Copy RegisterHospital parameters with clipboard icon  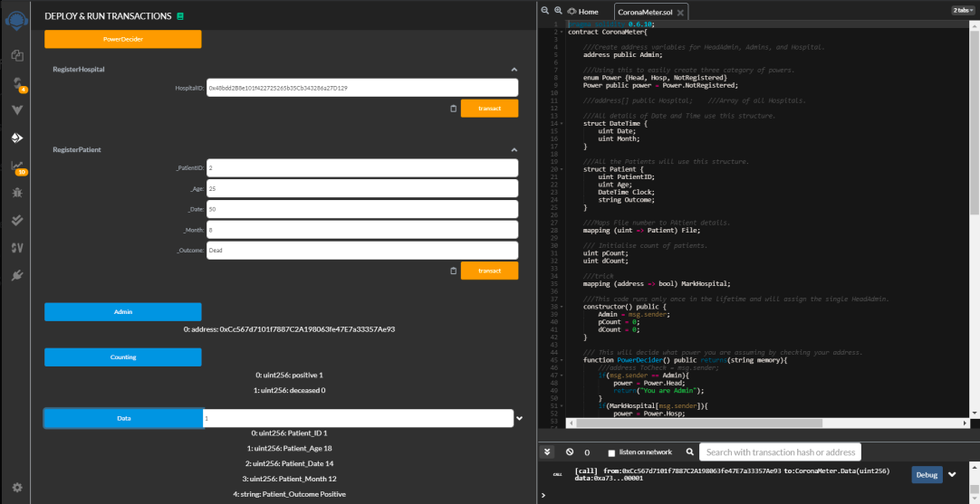[x=453, y=109]
